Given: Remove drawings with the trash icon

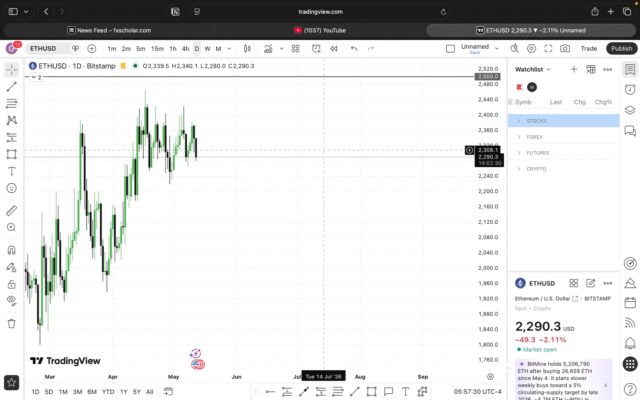Looking at the screenshot, I should pyautogui.click(x=11, y=324).
